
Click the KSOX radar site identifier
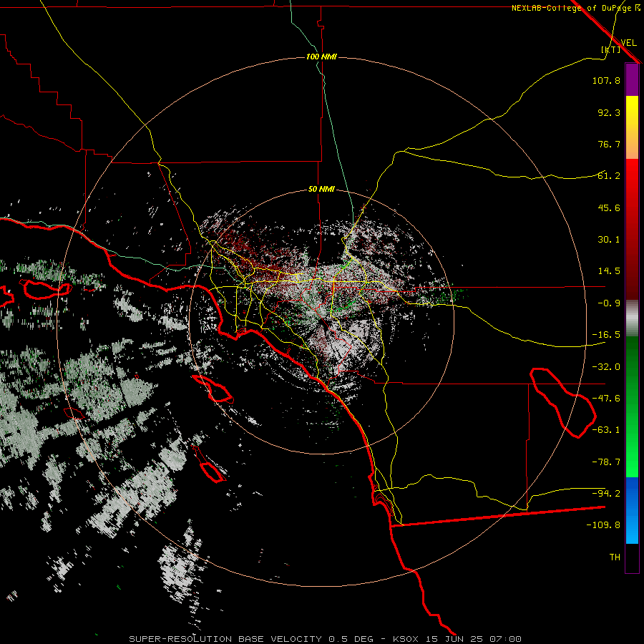point(406,639)
